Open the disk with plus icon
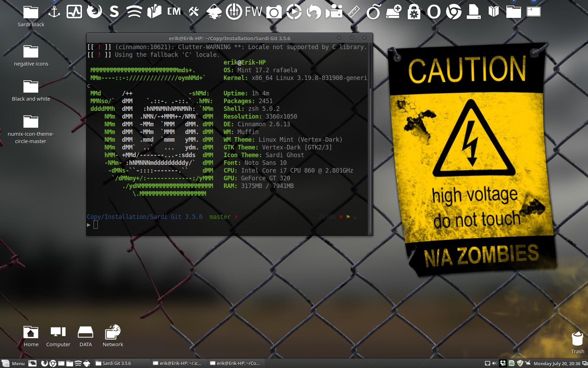This screenshot has height=368, width=588. (394, 12)
